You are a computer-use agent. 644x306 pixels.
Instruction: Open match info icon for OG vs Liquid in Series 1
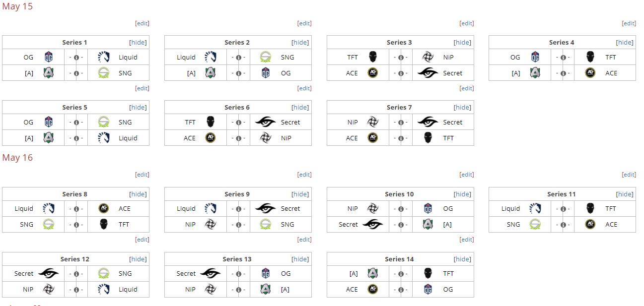pyautogui.click(x=76, y=58)
